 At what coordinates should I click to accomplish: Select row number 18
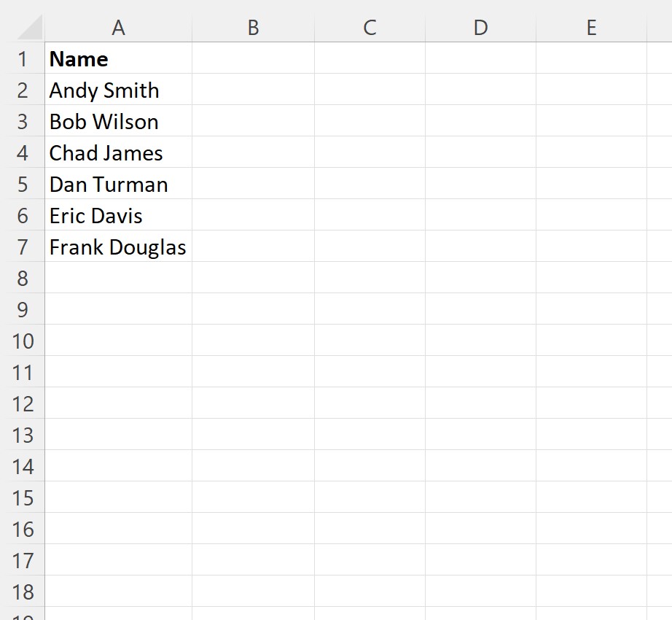point(24,592)
